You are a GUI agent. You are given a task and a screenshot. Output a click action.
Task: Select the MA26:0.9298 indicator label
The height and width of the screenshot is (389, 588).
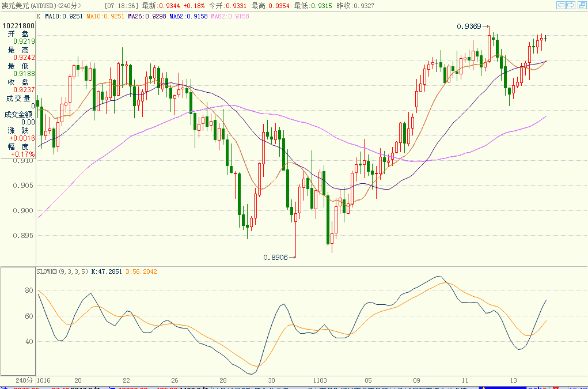pos(147,16)
